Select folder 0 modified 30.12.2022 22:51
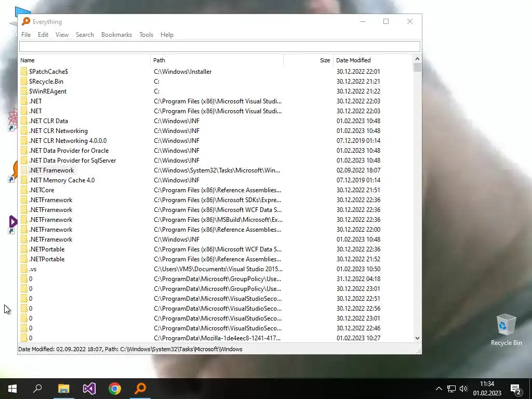 tap(31, 299)
